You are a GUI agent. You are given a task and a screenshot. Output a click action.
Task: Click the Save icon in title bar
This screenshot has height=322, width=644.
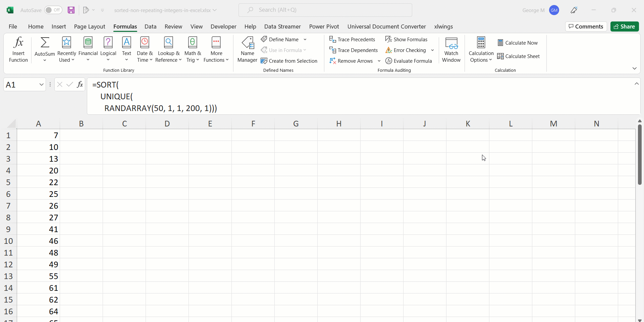[x=71, y=10]
